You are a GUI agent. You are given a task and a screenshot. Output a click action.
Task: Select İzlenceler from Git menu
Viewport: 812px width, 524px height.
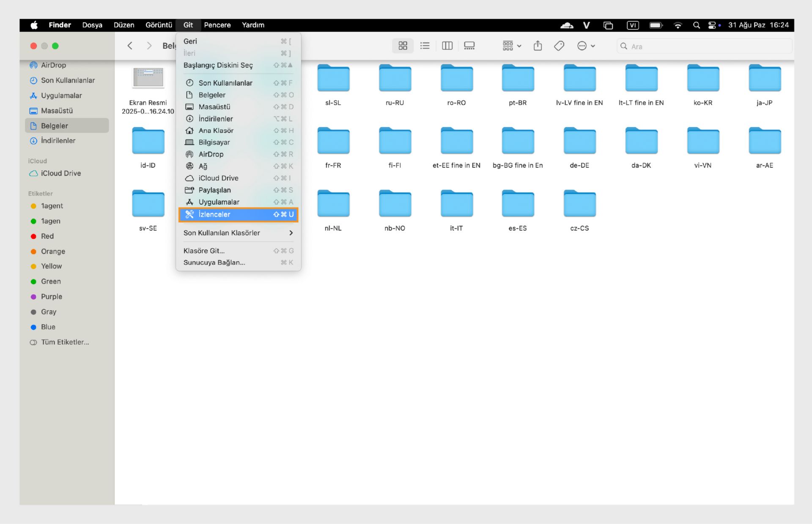[x=238, y=215]
